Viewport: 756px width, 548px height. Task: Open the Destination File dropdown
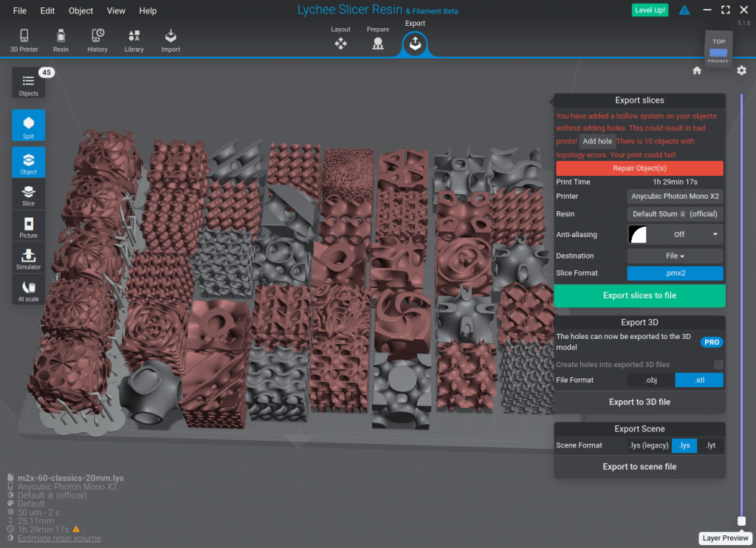(x=675, y=256)
